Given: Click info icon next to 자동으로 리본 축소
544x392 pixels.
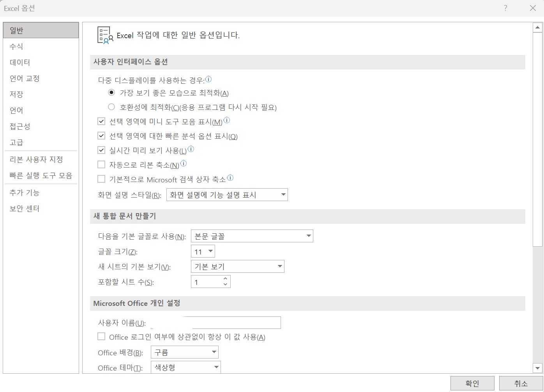Looking at the screenshot, I should coord(184,163).
